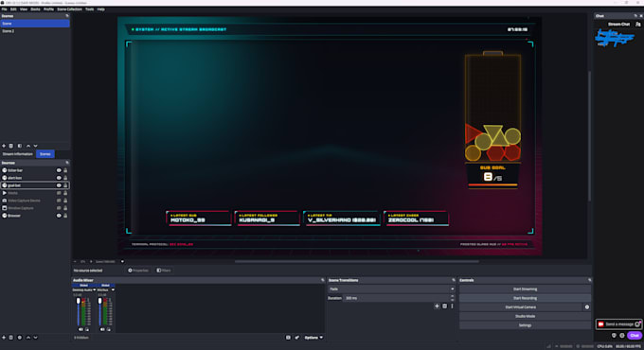
Task: Open scene filters icon in Scenes toolbar
Action: (x=19, y=146)
